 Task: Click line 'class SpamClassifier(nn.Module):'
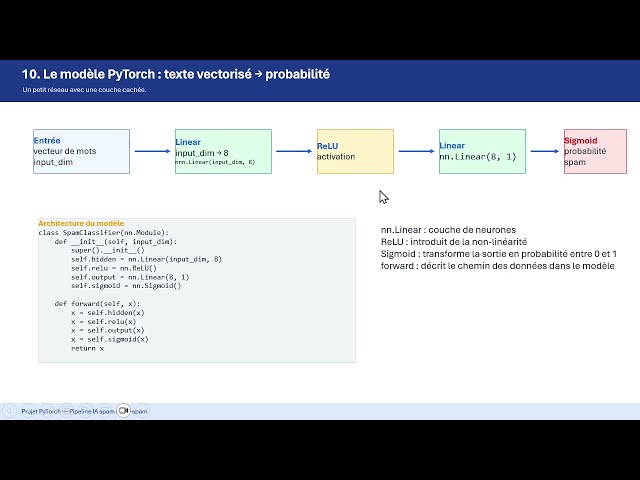coord(104,233)
